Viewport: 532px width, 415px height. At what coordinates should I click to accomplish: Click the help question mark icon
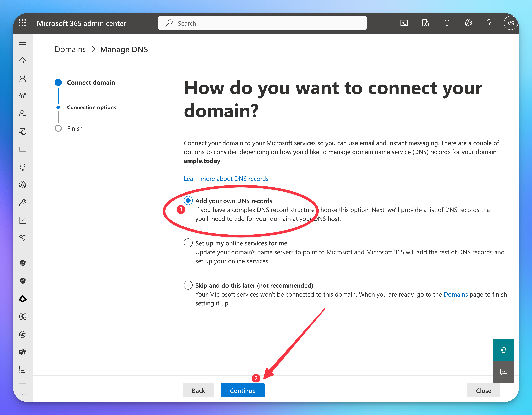pos(489,23)
